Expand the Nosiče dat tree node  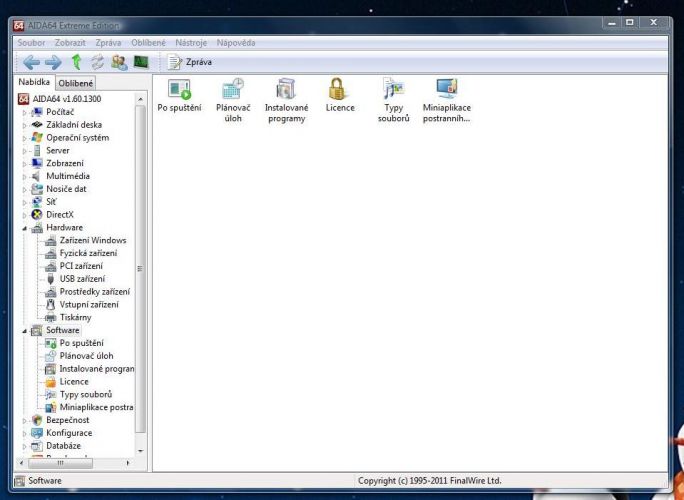(24, 189)
